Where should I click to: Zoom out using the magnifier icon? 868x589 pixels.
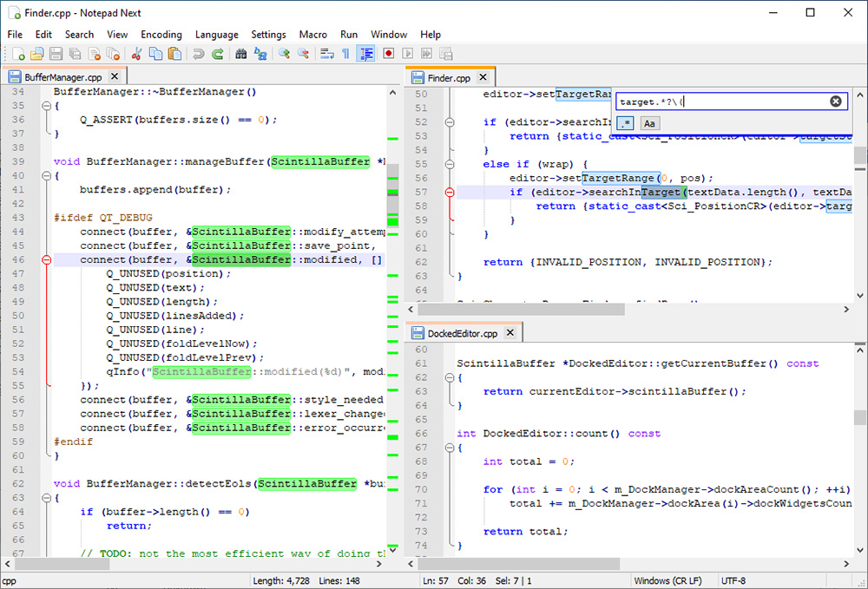click(x=303, y=54)
